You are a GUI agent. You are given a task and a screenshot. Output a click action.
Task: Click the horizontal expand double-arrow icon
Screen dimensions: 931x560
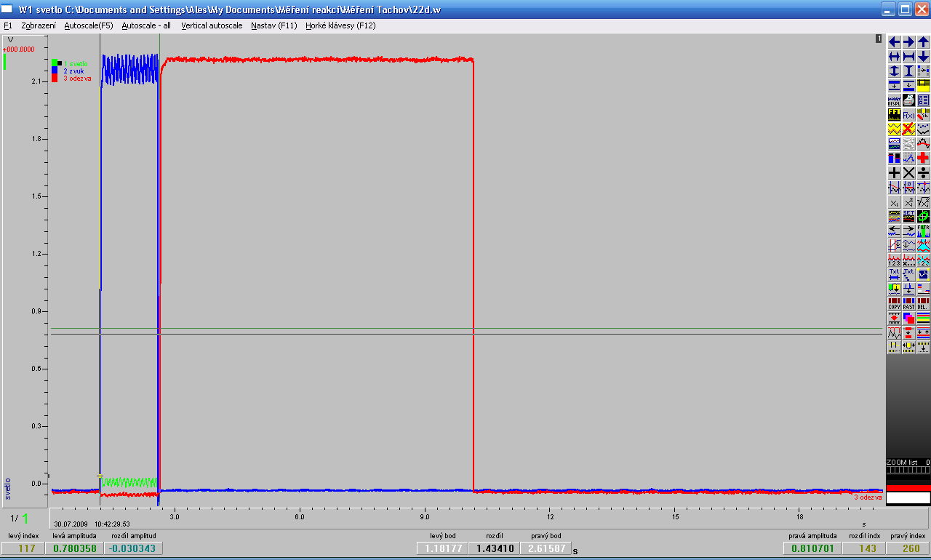[894, 57]
